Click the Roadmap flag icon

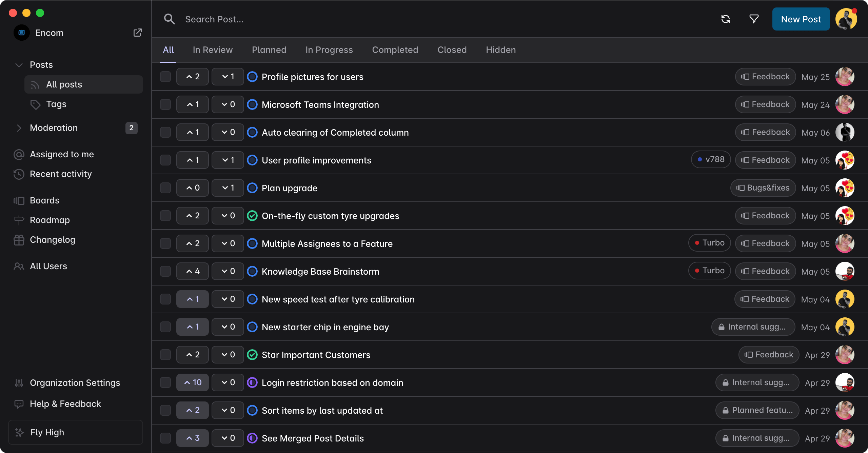19,220
